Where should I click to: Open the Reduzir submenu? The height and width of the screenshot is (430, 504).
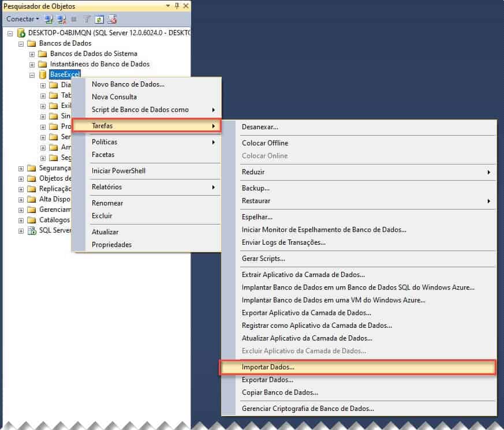coord(368,172)
